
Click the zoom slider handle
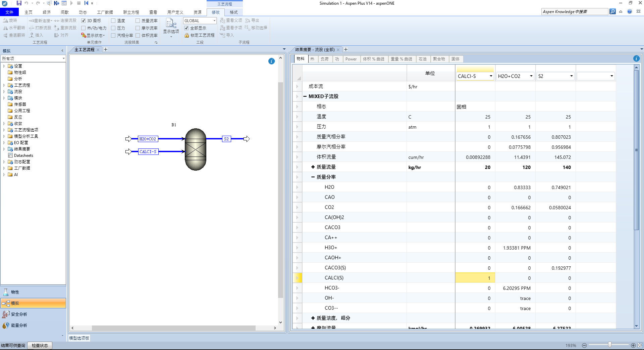[610, 345]
